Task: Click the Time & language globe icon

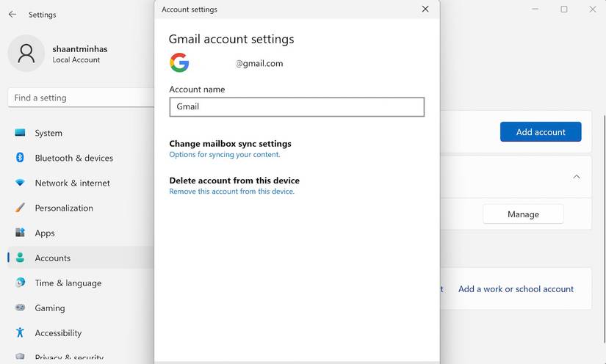Action: [x=20, y=283]
